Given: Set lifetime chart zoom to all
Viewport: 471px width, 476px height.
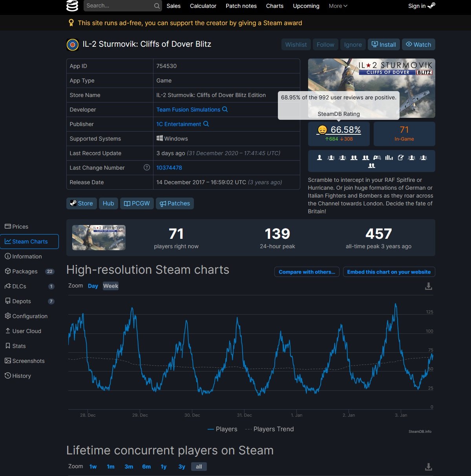Looking at the screenshot, I should point(199,467).
